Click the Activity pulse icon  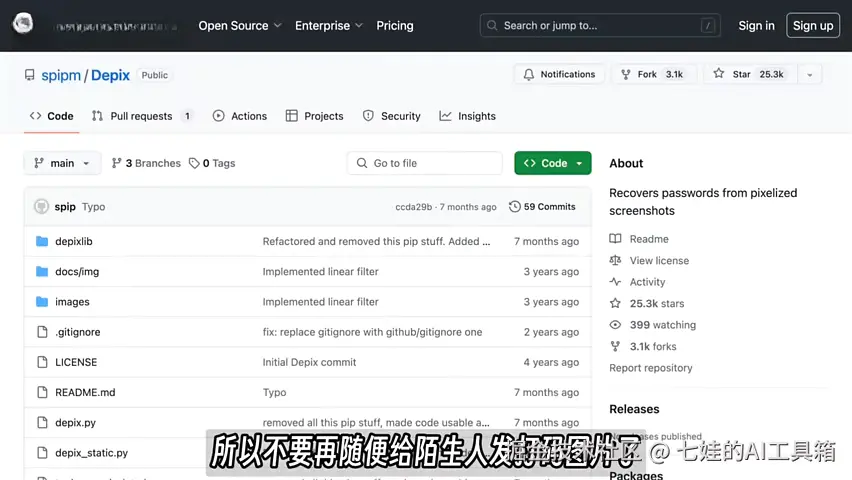[x=615, y=282]
